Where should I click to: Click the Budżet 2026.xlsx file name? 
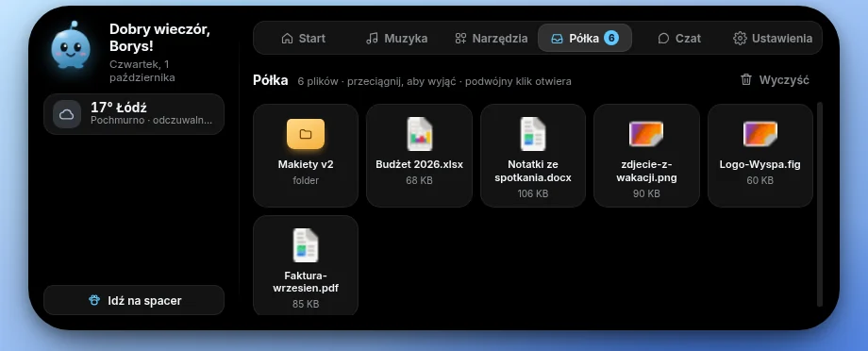click(420, 164)
